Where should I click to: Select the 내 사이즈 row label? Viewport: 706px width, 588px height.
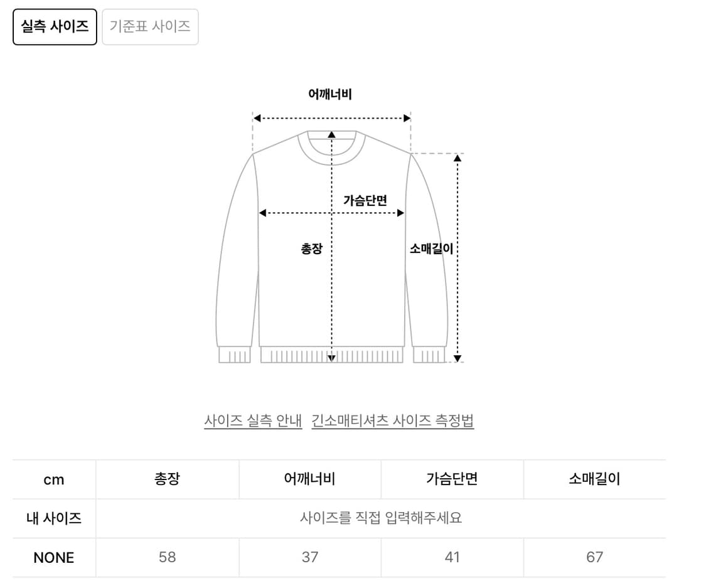54,518
